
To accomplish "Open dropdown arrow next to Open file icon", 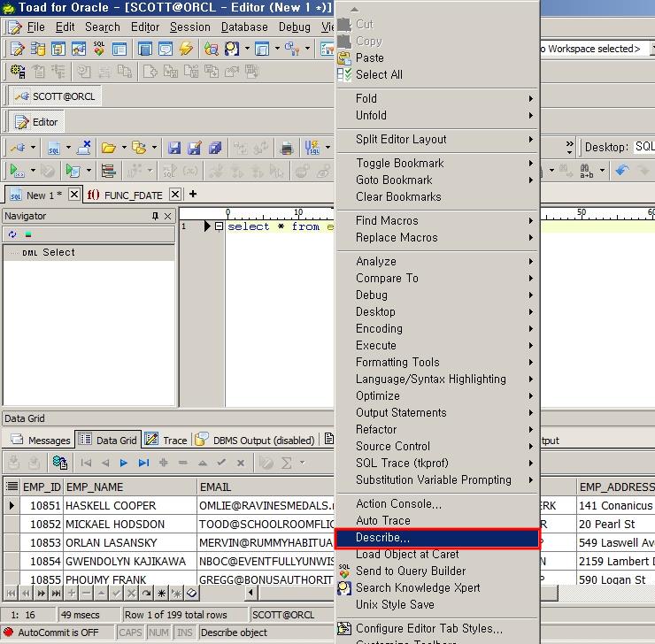I will pyautogui.click(x=124, y=148).
